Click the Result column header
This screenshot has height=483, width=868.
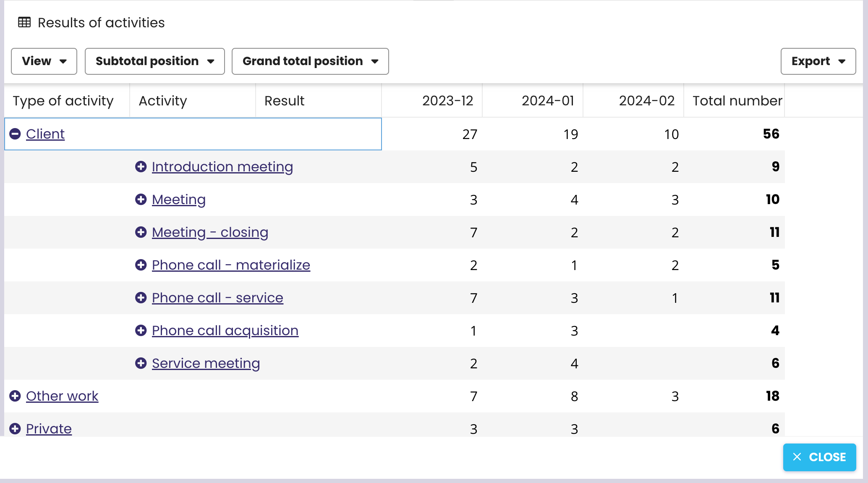coord(319,101)
